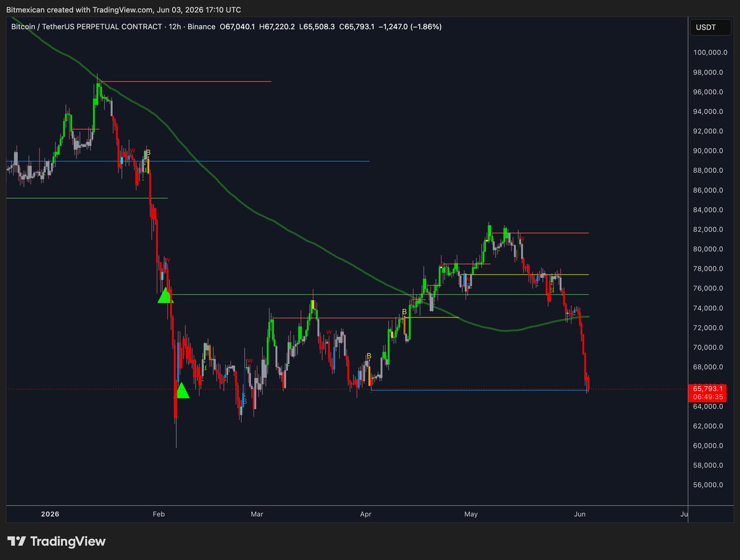Select the 60,000.0 price axis label
The image size is (740, 560).
click(709, 446)
